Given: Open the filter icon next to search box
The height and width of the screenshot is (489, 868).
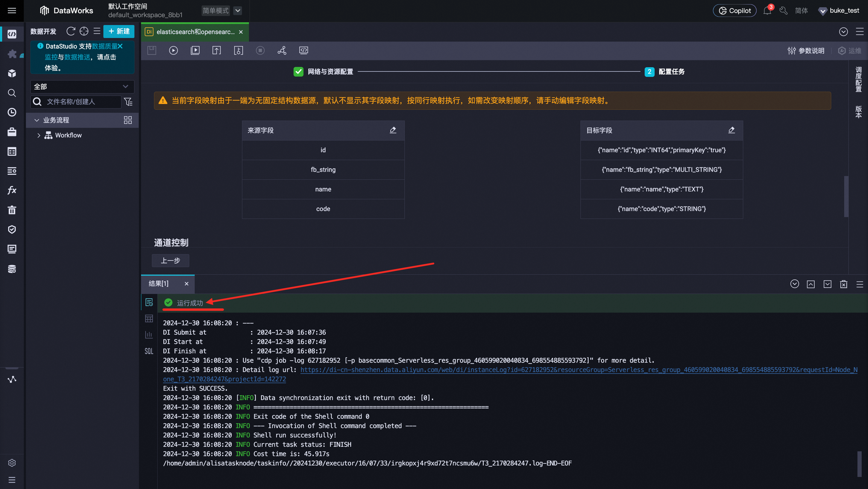Looking at the screenshot, I should tap(128, 101).
